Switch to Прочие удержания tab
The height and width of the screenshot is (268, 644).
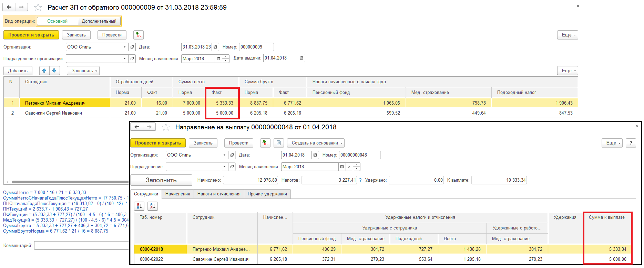(x=267, y=194)
